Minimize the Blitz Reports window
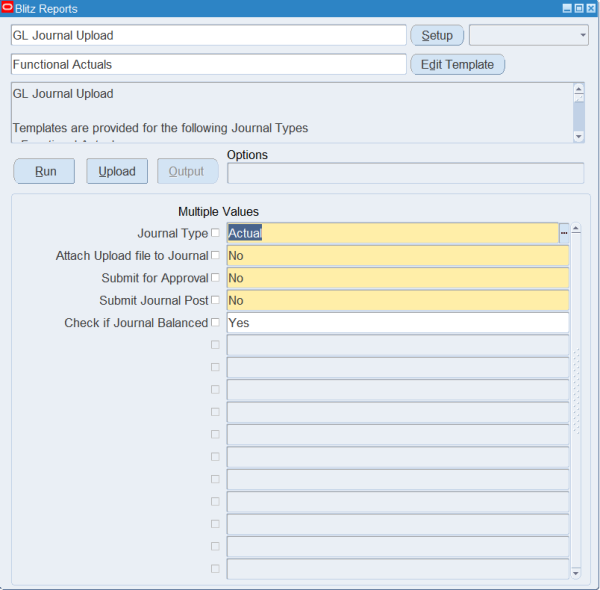 pyautogui.click(x=567, y=8)
